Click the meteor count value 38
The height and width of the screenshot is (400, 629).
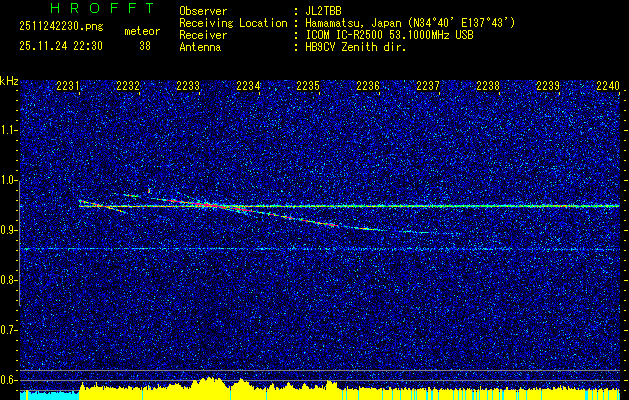click(145, 46)
